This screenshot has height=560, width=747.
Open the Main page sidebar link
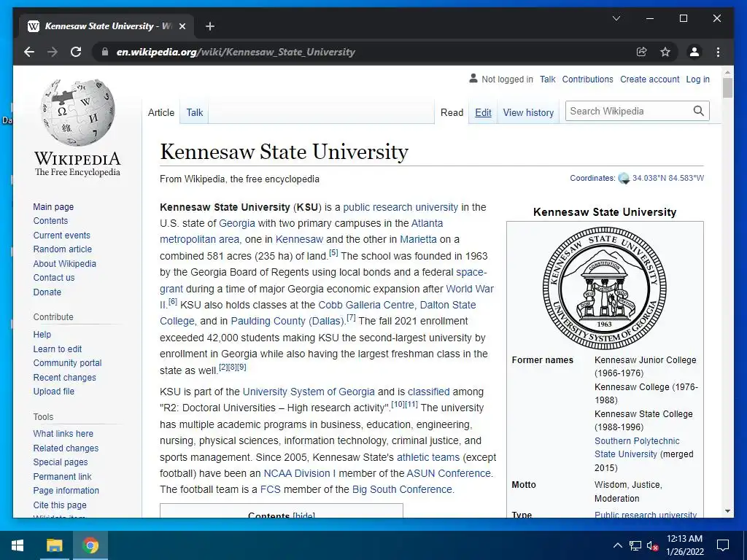pos(53,206)
